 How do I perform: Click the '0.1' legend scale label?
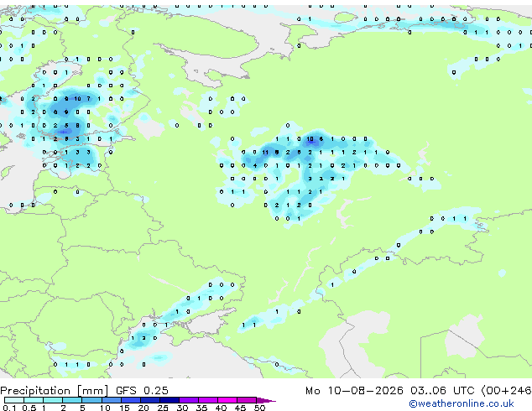[x=9, y=408]
